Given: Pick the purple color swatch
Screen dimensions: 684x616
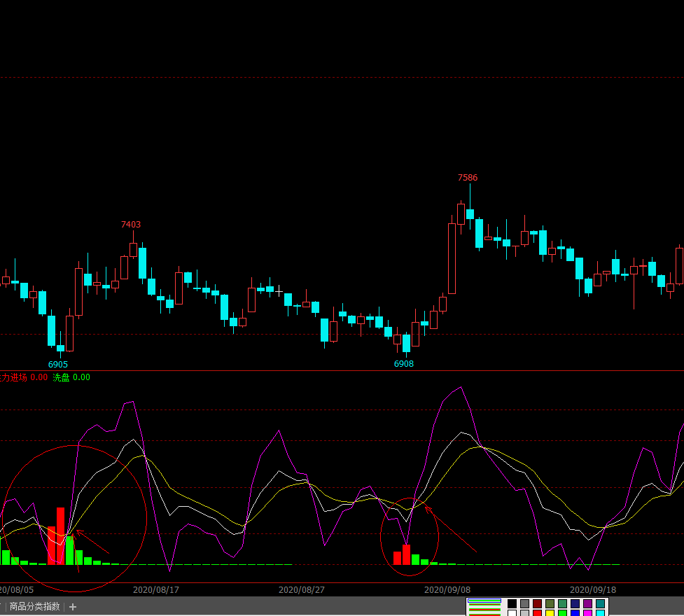Looking at the screenshot, I should 588,603.
